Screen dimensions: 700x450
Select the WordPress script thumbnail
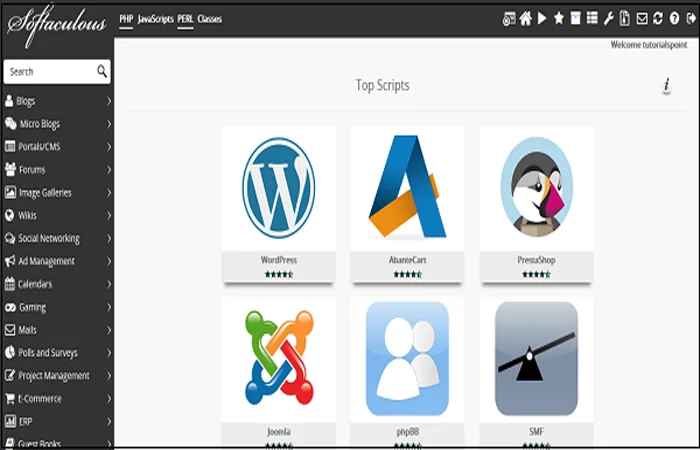279,188
